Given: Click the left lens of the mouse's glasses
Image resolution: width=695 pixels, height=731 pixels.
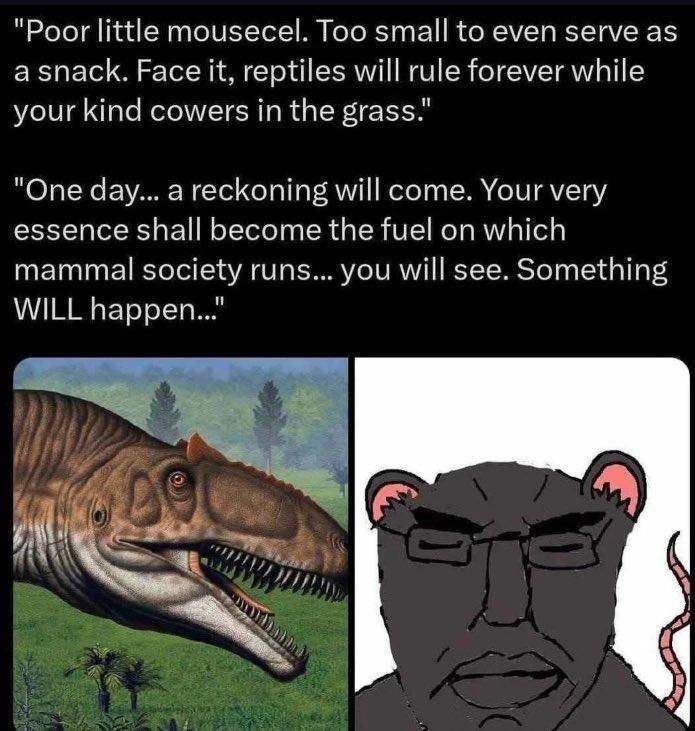Looking at the screenshot, I should point(439,543).
